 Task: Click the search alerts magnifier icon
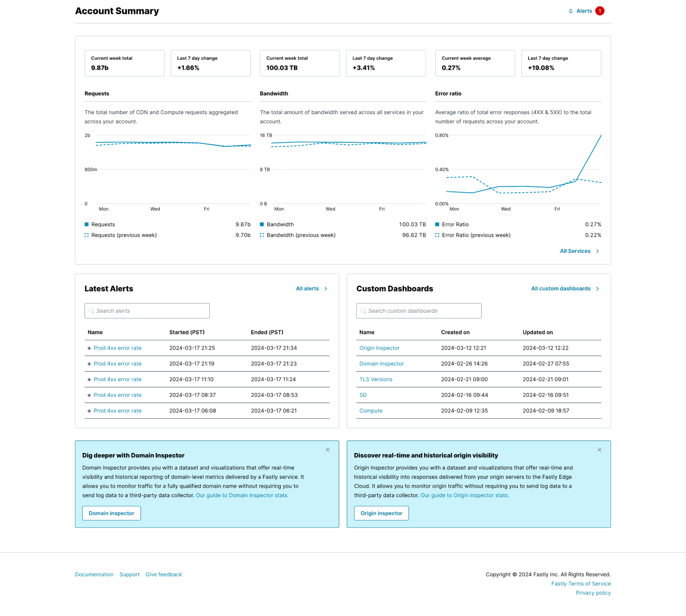pyautogui.click(x=92, y=310)
